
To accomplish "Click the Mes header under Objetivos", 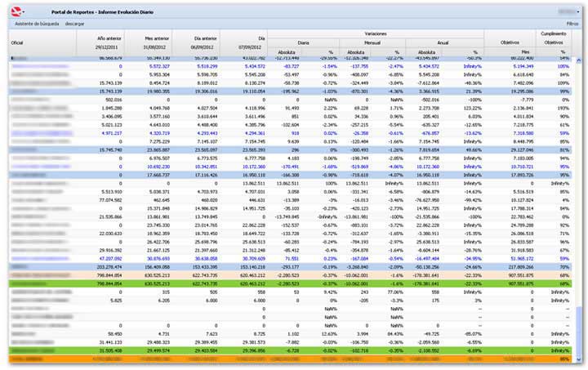I will click(x=525, y=52).
